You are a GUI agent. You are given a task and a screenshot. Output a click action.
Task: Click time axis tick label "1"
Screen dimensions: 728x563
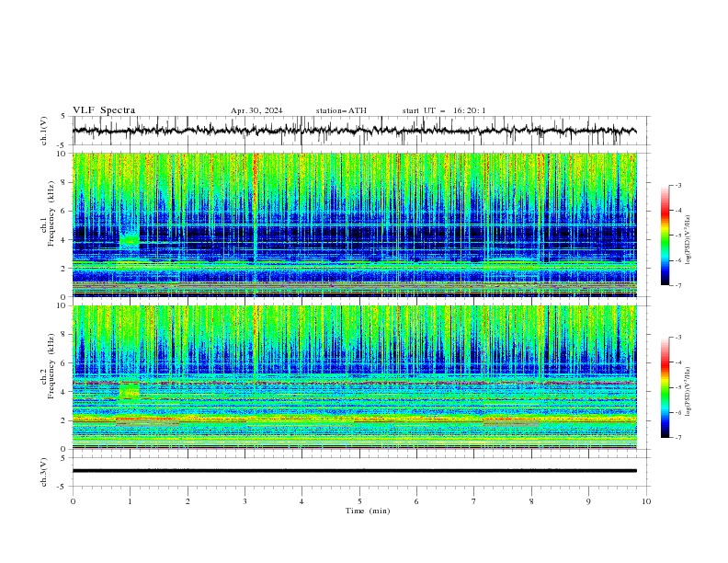[130, 501]
